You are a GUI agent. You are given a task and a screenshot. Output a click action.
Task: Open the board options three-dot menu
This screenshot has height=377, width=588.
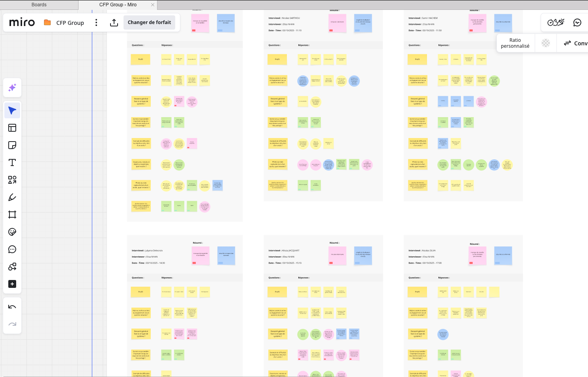pos(96,22)
